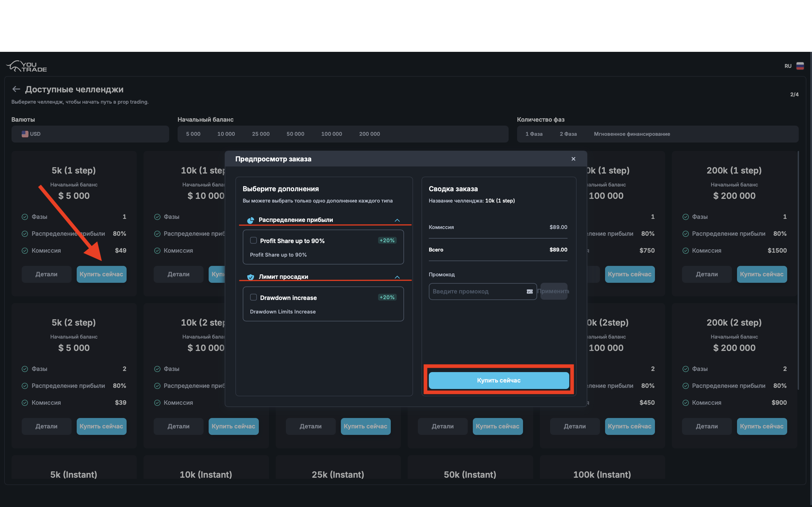This screenshot has width=812, height=507.
Task: Click the card icon inside the promo code field
Action: [529, 292]
